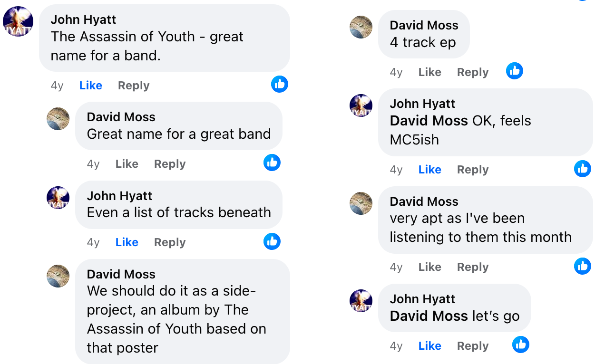
Task: Toggle Like on the 'let's go' comment
Action: point(429,346)
